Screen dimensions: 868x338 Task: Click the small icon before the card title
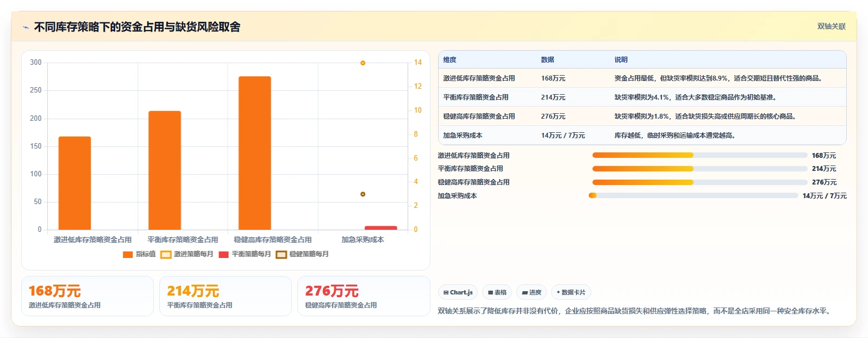[x=26, y=27]
